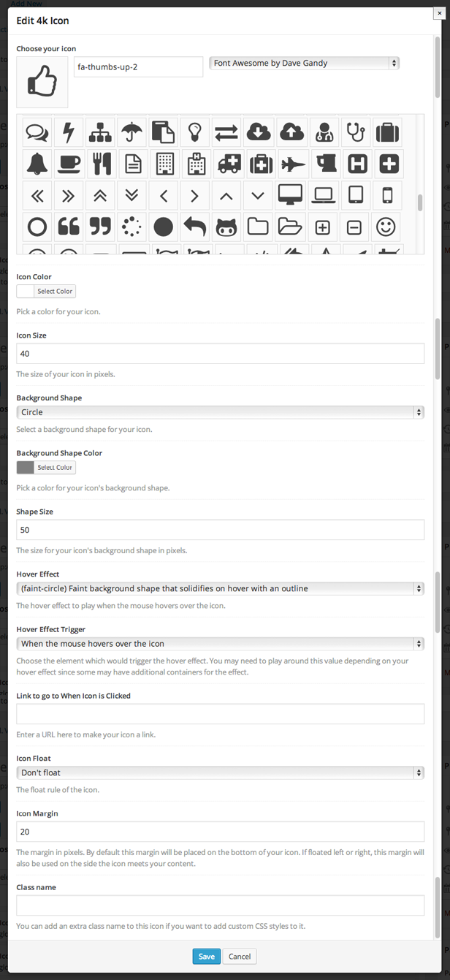Save the icon settings
Image resolution: width=450 pixels, height=980 pixels.
tap(206, 957)
